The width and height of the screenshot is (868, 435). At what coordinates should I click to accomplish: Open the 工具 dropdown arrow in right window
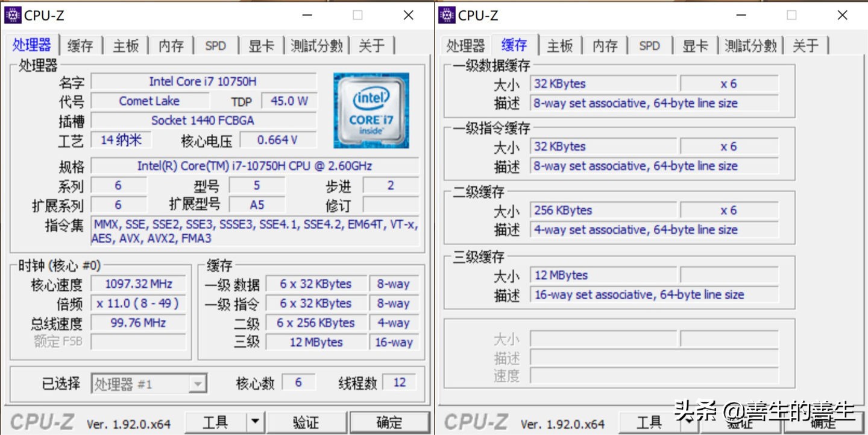point(689,422)
